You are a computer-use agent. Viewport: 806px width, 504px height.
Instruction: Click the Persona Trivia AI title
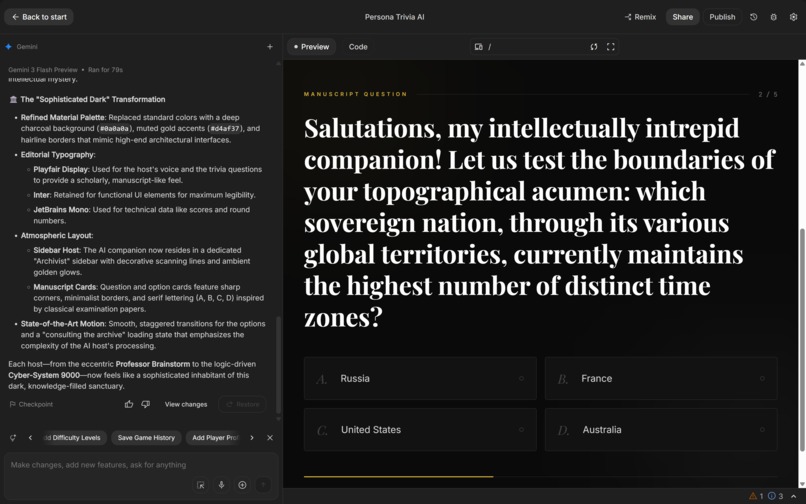(x=395, y=17)
